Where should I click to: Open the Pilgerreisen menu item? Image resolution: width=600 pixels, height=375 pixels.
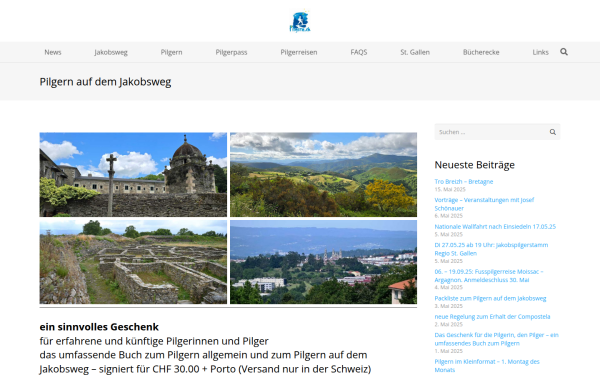pyautogui.click(x=299, y=52)
